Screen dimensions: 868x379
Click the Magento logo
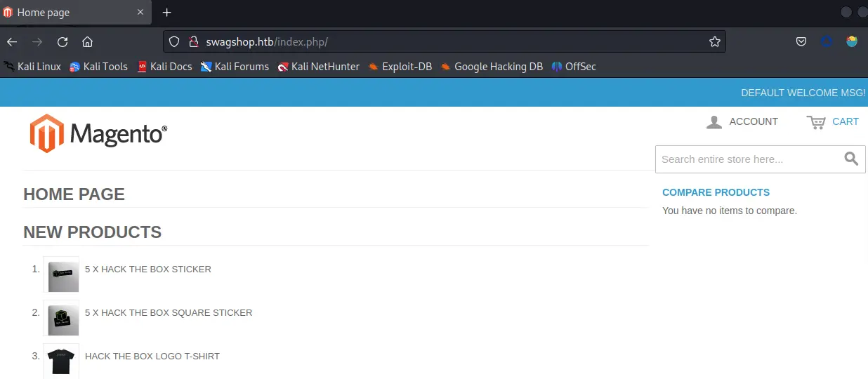[98, 133]
